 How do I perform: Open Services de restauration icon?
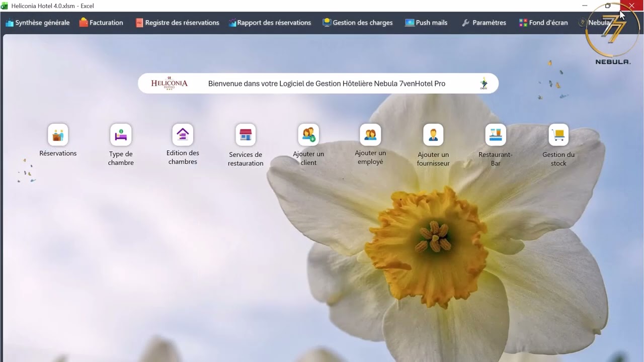click(x=246, y=135)
